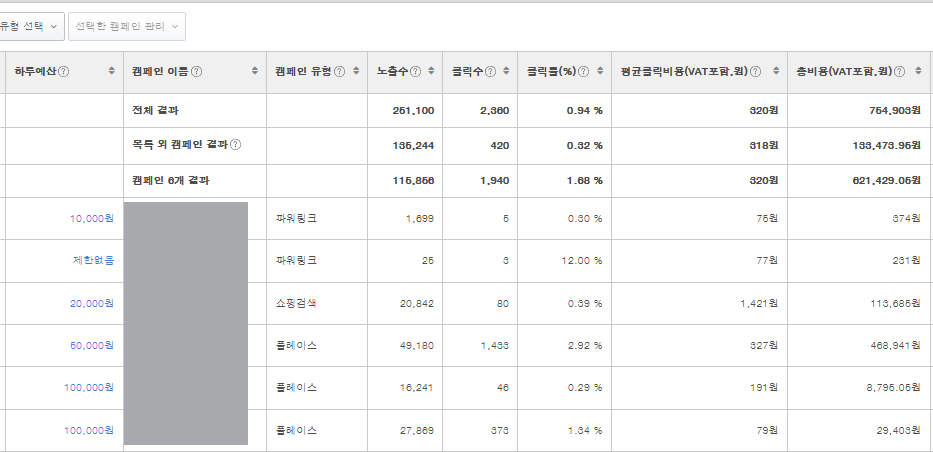This screenshot has height=452, width=933.
Task: Sort by 클릭률(%) using sort arrows
Action: pyautogui.click(x=600, y=71)
